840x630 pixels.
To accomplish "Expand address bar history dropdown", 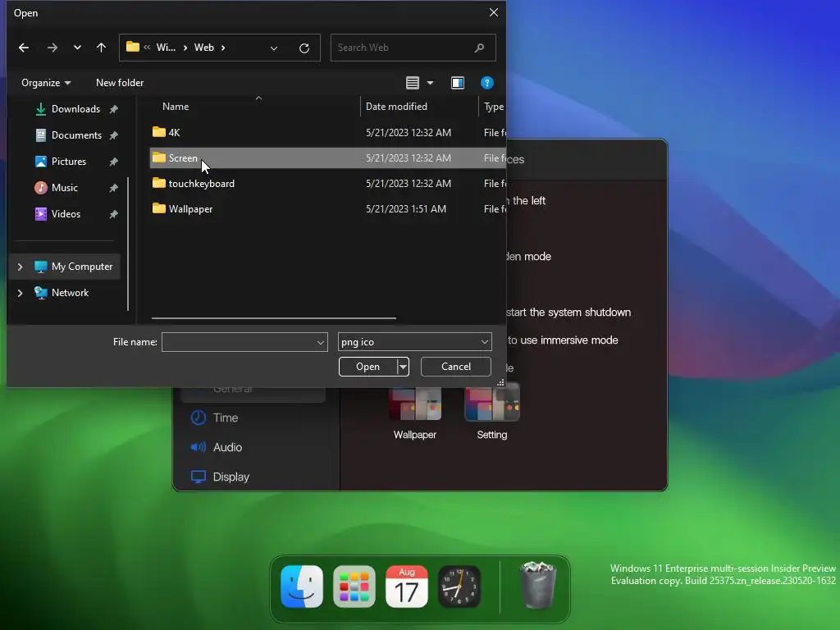I will coord(274,48).
